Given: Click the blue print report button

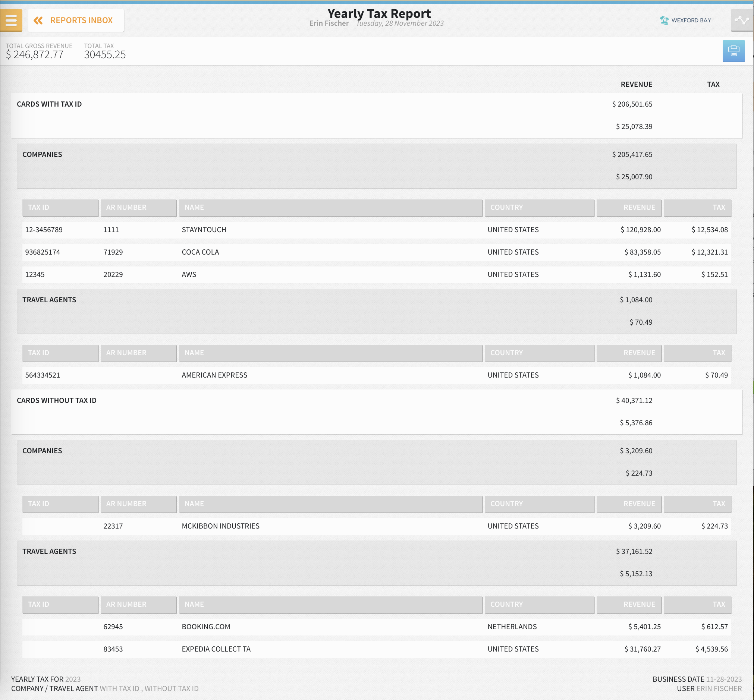Looking at the screenshot, I should click(733, 51).
